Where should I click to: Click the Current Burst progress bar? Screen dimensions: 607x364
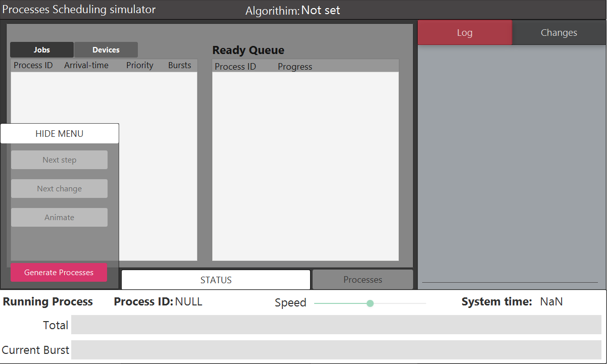coord(336,350)
